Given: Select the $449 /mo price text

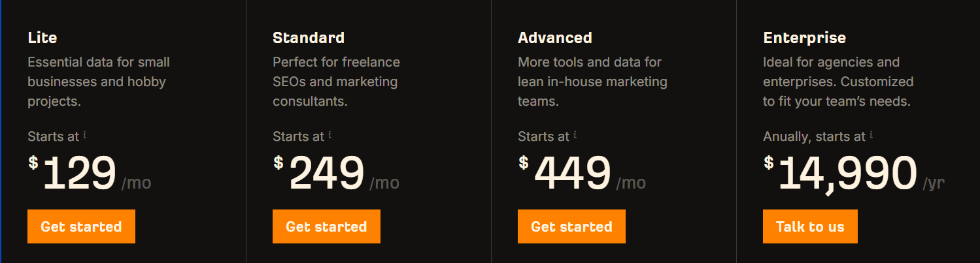Looking at the screenshot, I should 582,174.
